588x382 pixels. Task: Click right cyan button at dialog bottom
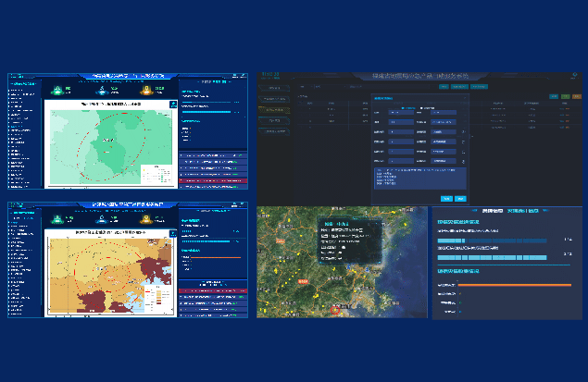coord(460,199)
